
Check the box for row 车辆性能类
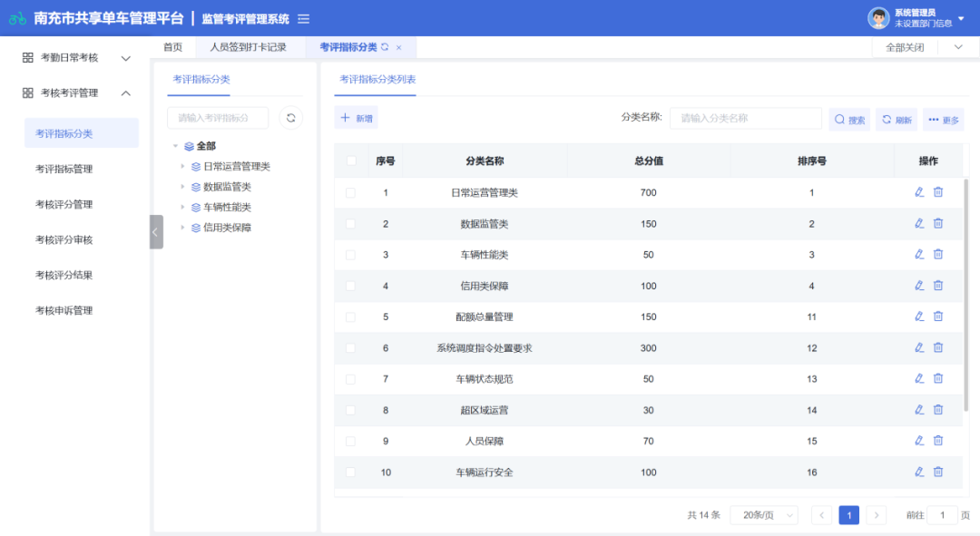[350, 255]
